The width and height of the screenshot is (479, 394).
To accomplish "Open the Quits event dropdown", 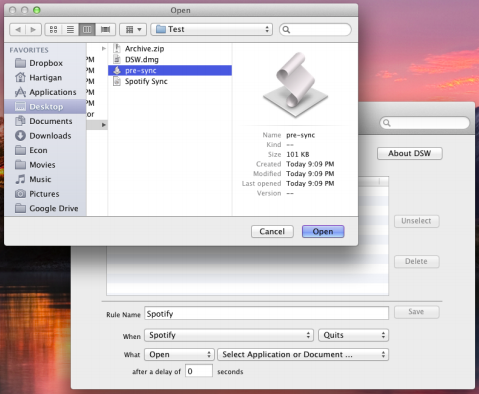I will point(353,335).
